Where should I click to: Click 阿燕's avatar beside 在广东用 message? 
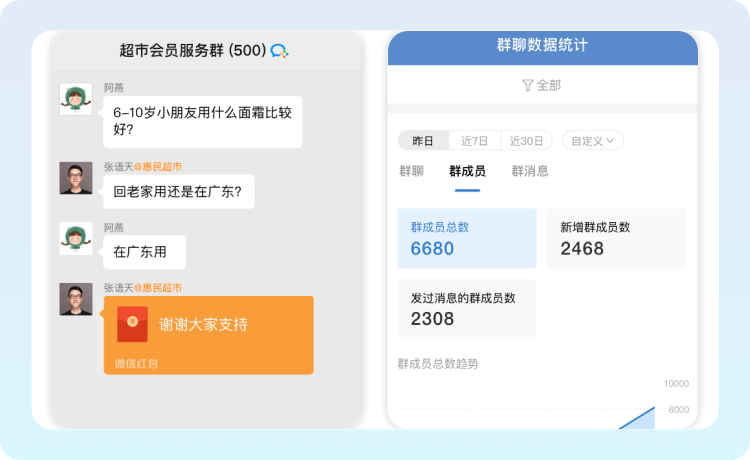pyautogui.click(x=76, y=238)
